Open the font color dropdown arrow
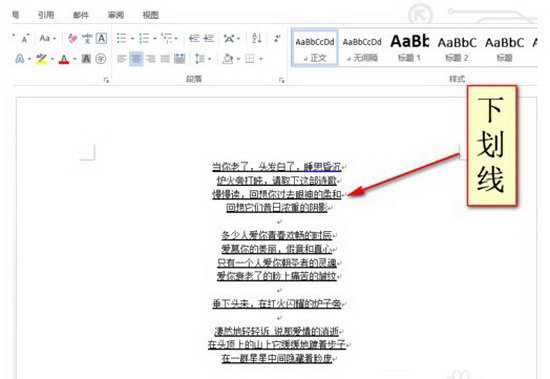The width and height of the screenshot is (550, 379). pyautogui.click(x=74, y=59)
